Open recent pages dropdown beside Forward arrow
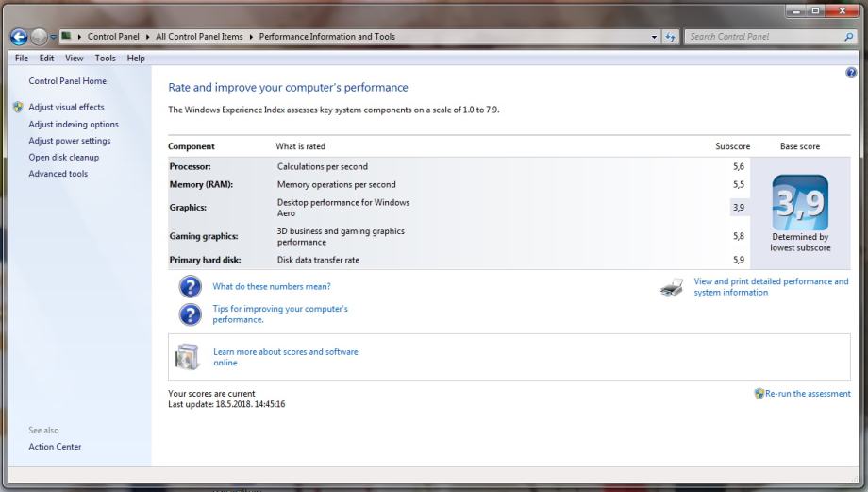This screenshot has height=492, width=868. [53, 37]
